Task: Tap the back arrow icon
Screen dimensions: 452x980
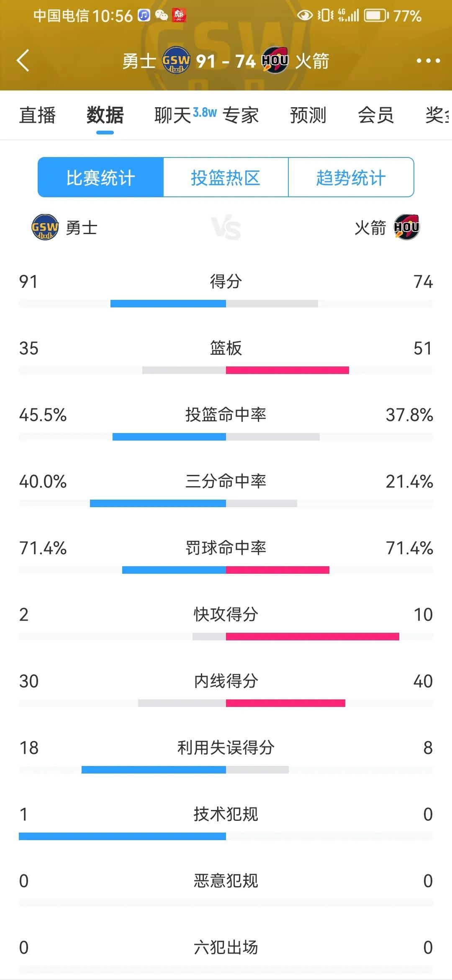Action: coord(23,61)
